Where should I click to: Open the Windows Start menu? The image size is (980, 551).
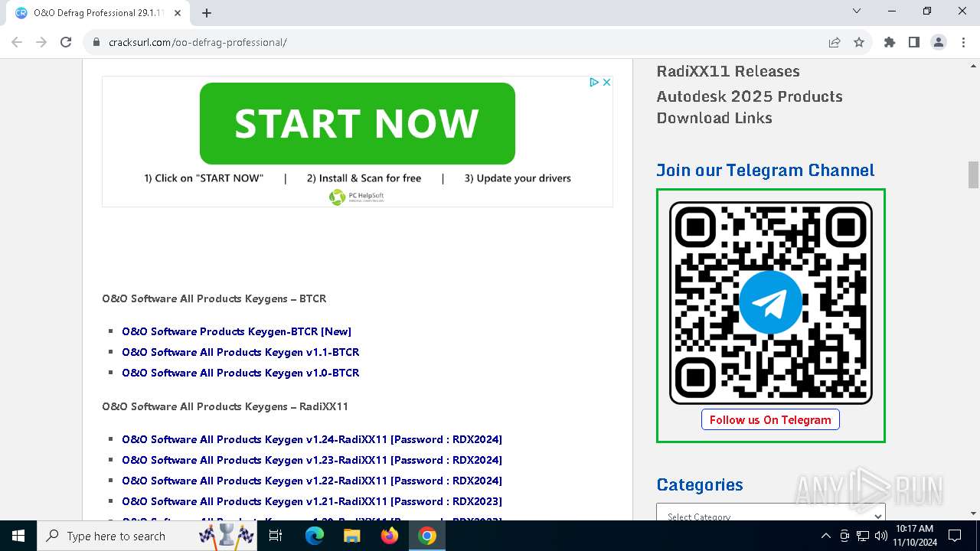(x=18, y=536)
